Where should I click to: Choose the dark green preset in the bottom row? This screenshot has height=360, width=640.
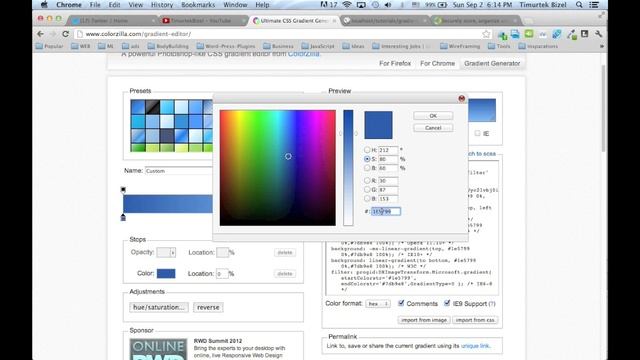point(138,148)
